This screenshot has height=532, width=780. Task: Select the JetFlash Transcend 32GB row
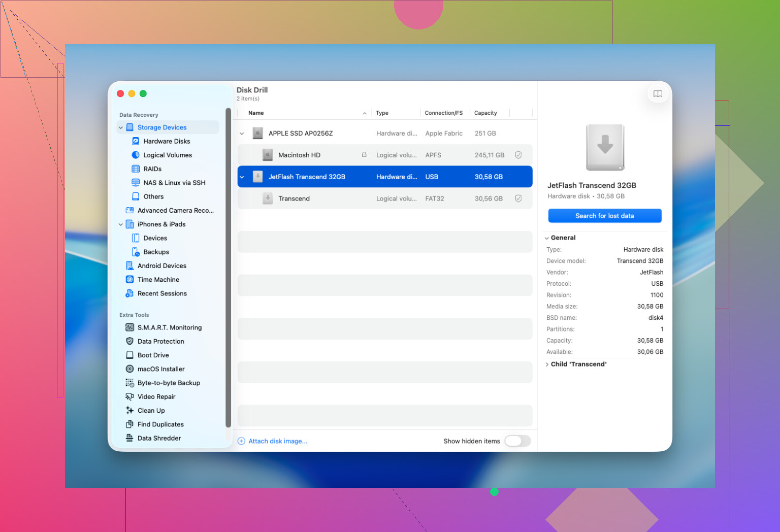(x=385, y=177)
